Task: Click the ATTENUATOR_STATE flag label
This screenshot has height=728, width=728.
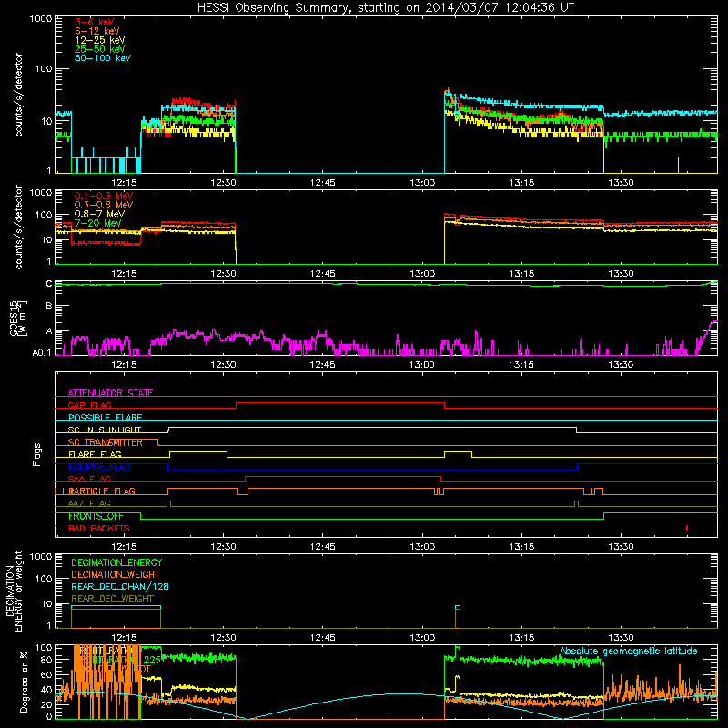Action: click(x=110, y=393)
